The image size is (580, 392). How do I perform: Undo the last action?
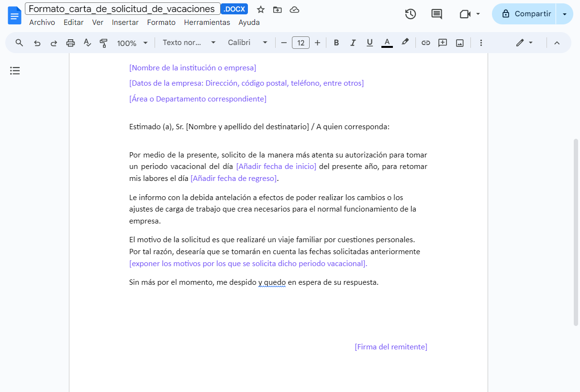(x=37, y=43)
